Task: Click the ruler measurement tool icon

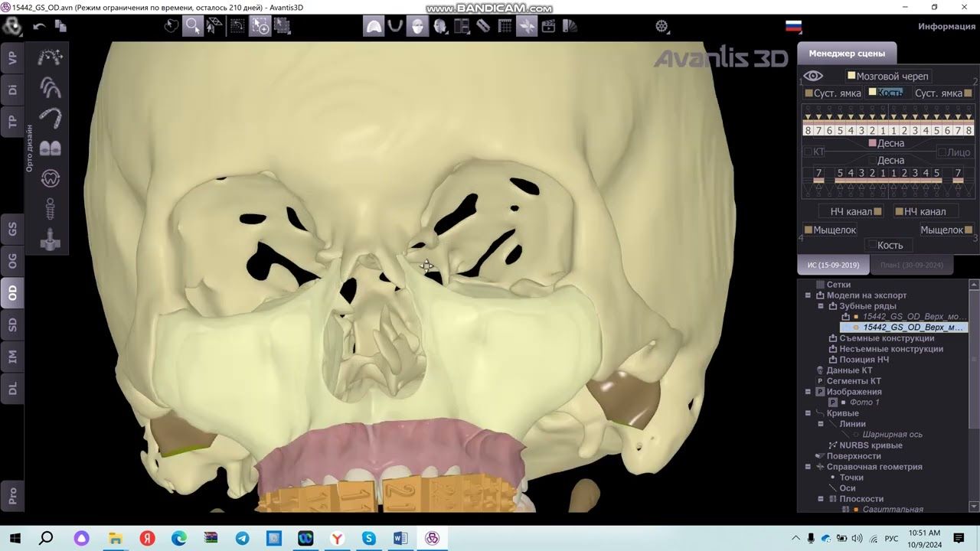Action: point(483,26)
